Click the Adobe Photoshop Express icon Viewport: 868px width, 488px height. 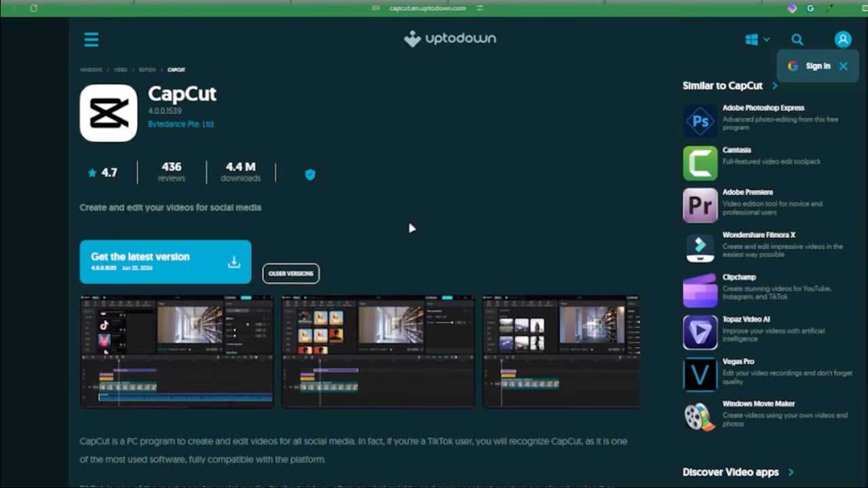click(x=700, y=121)
